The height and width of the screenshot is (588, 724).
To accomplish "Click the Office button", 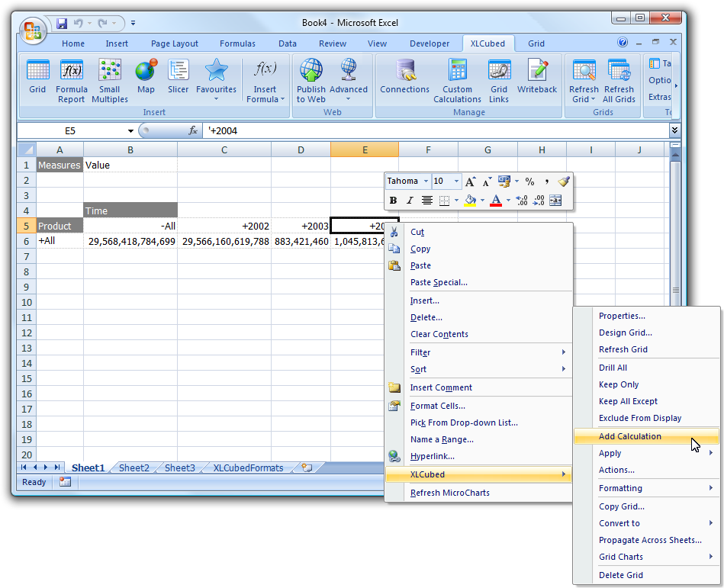I will pos(33,31).
